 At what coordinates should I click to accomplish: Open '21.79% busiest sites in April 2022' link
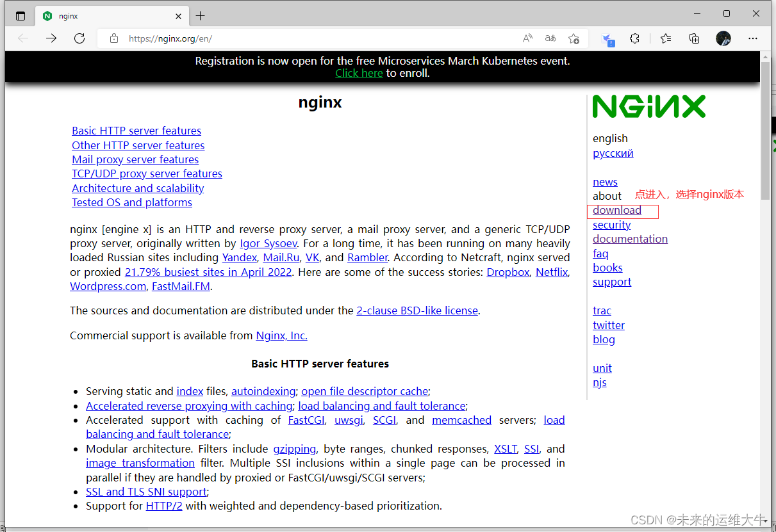click(x=208, y=272)
